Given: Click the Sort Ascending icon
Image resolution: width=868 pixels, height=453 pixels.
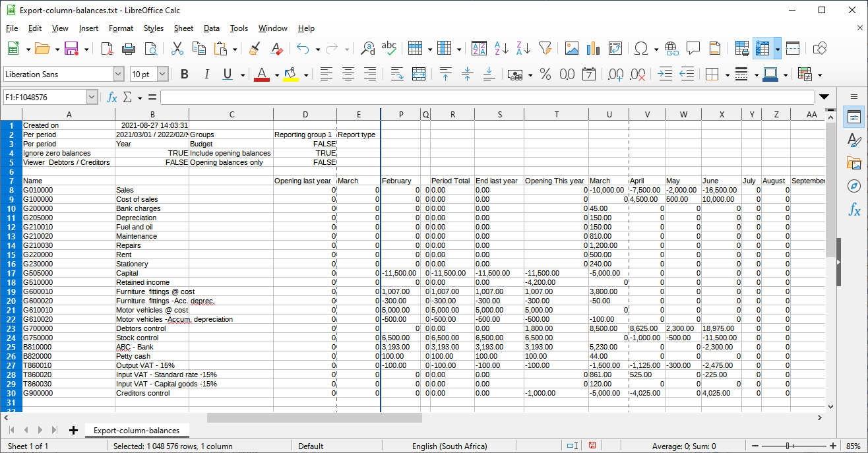Looking at the screenshot, I should [x=501, y=48].
